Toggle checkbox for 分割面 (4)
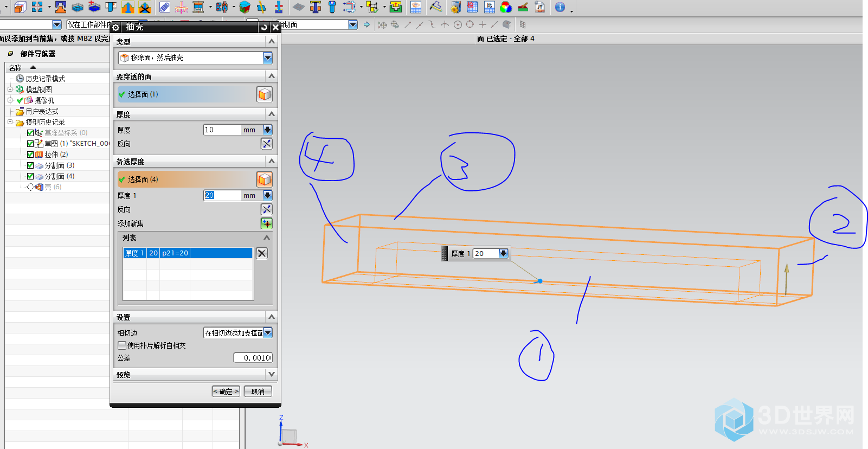This screenshot has width=868, height=449. coord(30,176)
